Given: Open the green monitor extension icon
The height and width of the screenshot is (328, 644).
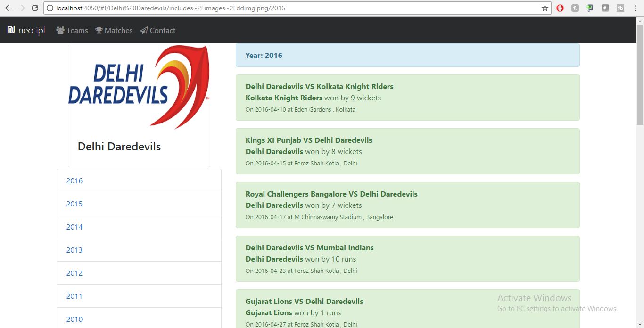Looking at the screenshot, I should [x=590, y=8].
